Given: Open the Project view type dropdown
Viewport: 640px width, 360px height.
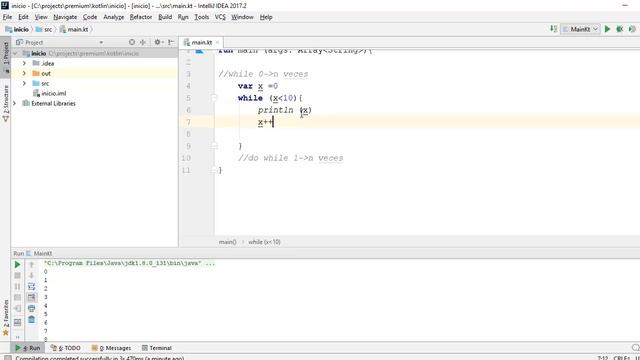Looking at the screenshot, I should pyautogui.click(x=101, y=42).
